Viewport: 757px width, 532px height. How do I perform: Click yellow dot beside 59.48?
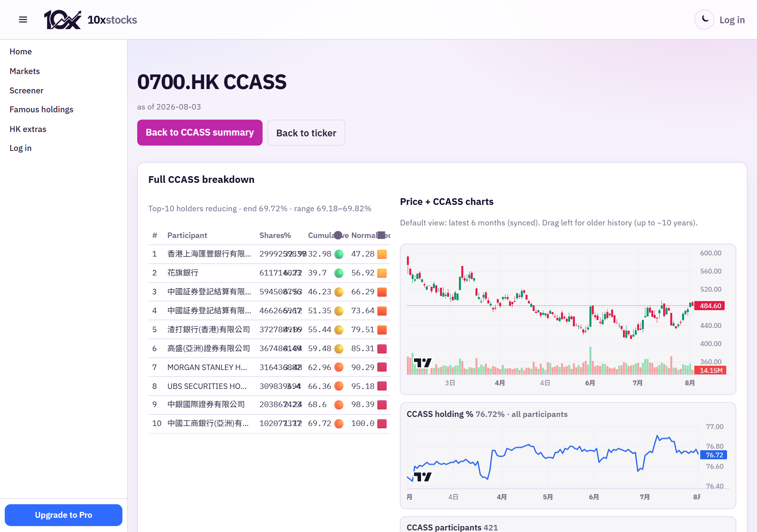click(x=339, y=349)
